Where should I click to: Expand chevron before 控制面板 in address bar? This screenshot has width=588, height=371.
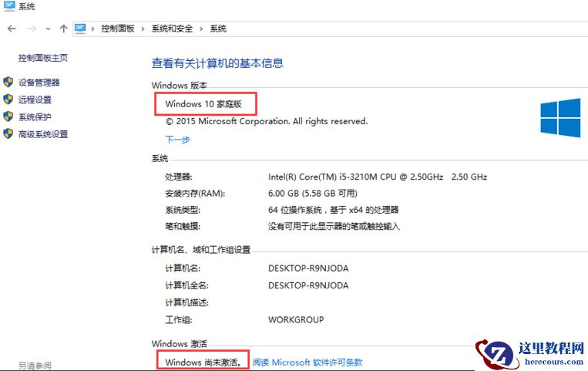pyautogui.click(x=92, y=29)
